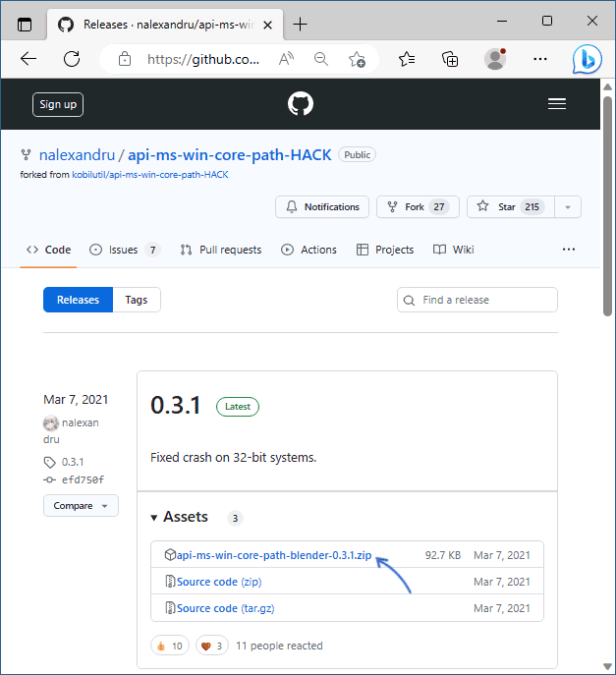Click the address bar URL
The height and width of the screenshot is (675, 616).
(203, 59)
